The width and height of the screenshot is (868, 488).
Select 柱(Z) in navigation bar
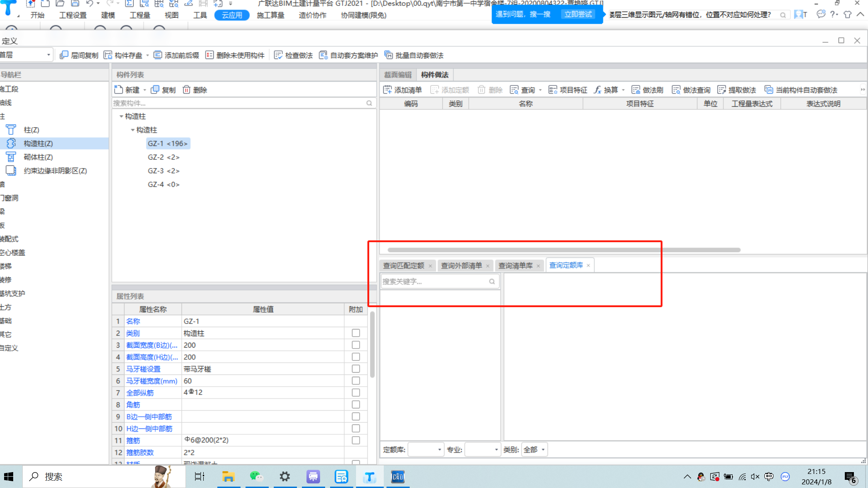coord(31,130)
